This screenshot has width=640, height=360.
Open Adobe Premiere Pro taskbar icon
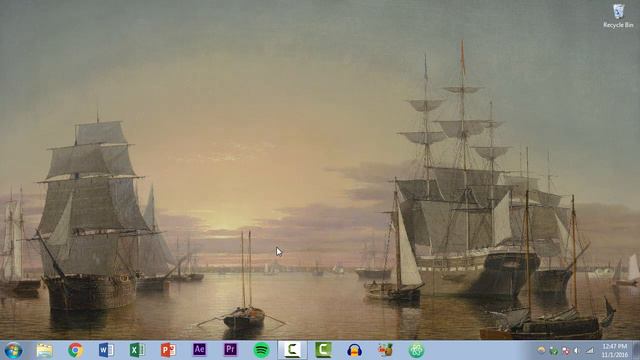pyautogui.click(x=230, y=350)
